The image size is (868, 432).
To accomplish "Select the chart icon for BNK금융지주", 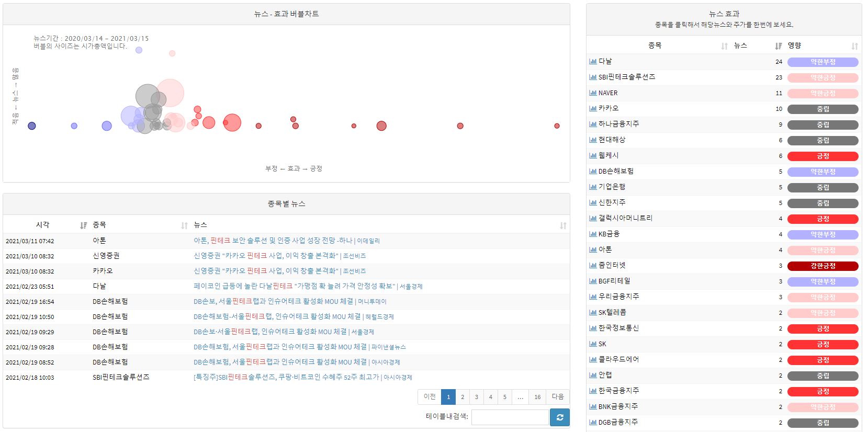I will pyautogui.click(x=593, y=407).
